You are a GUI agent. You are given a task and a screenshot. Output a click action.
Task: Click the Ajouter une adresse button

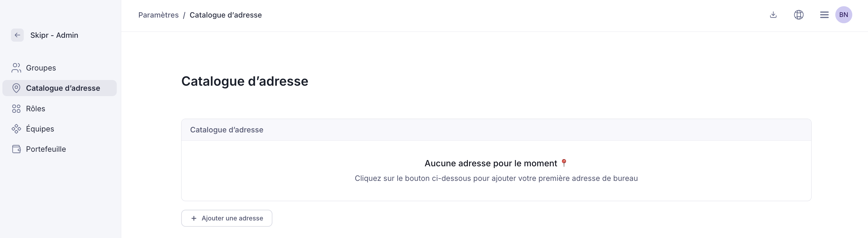click(227, 218)
